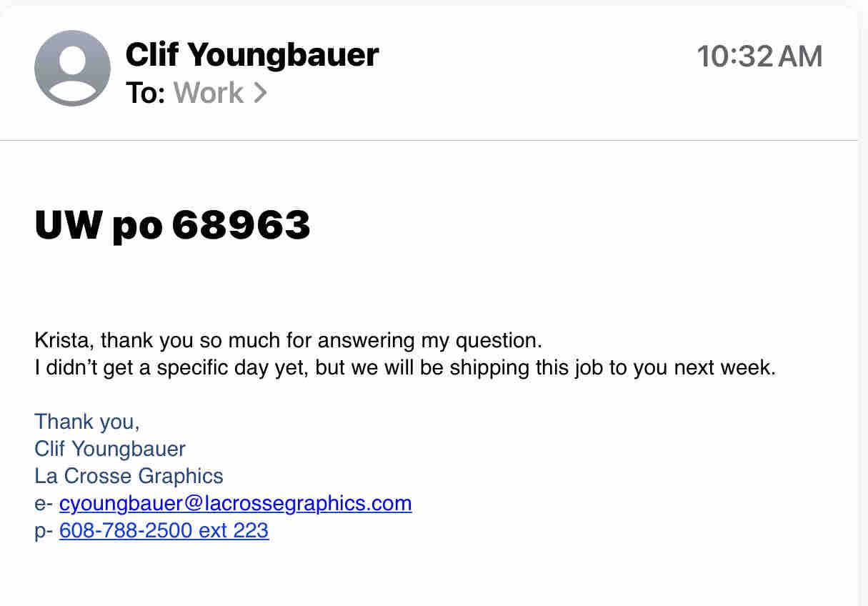Viewport: 868px width, 606px height.
Task: Click the words "specific day" in the message
Action: [202, 368]
